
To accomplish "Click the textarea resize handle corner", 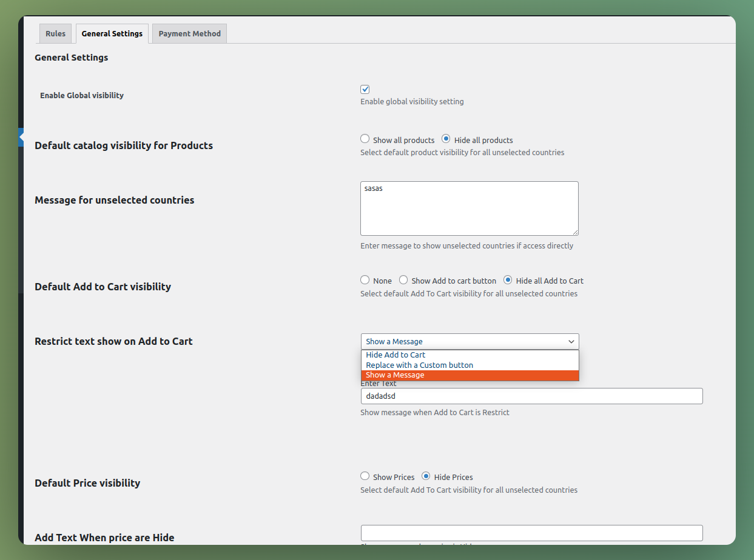I will (575, 232).
